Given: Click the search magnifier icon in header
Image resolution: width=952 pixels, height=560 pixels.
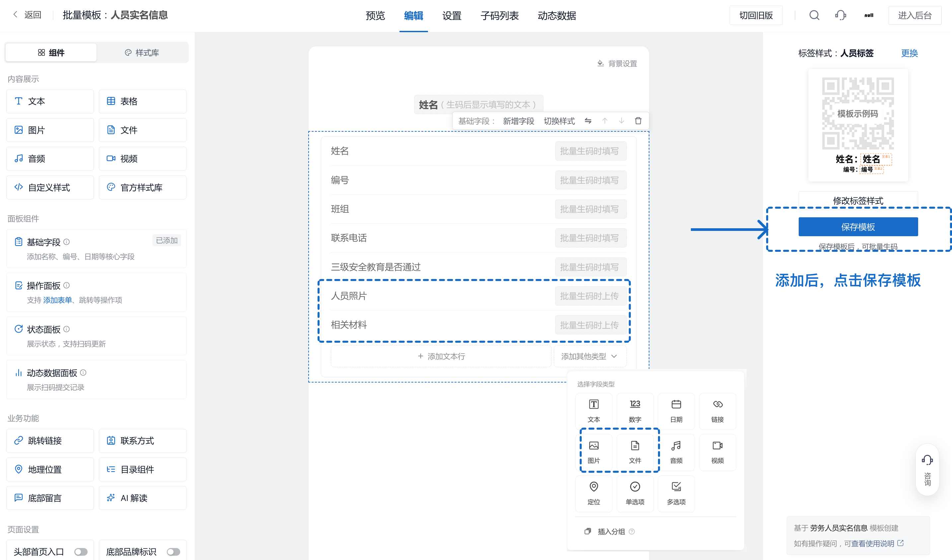Looking at the screenshot, I should pyautogui.click(x=814, y=15).
